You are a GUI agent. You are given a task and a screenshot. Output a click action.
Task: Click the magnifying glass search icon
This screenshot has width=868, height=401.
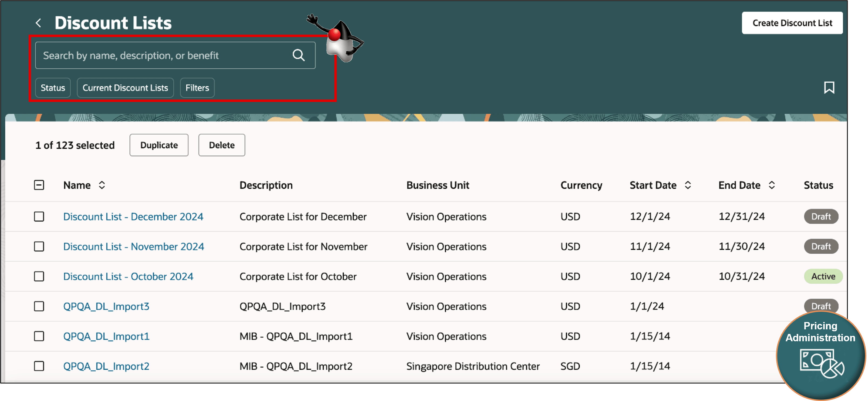coord(298,55)
